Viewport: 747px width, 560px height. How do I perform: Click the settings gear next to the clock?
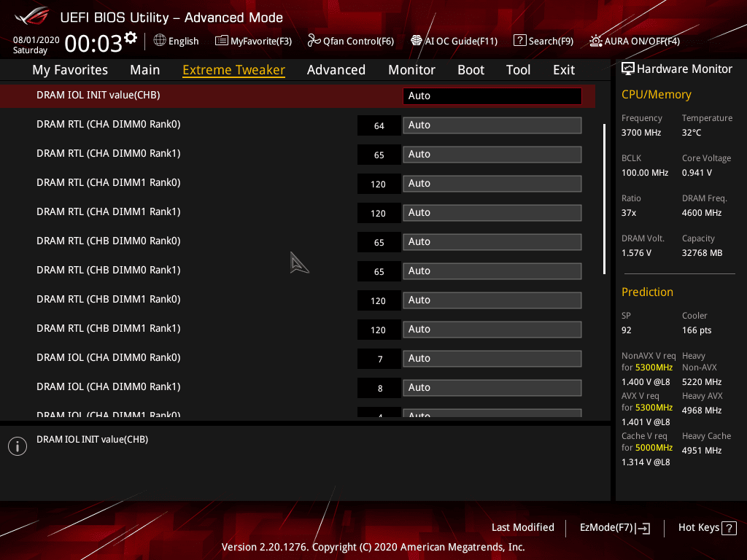pyautogui.click(x=131, y=38)
